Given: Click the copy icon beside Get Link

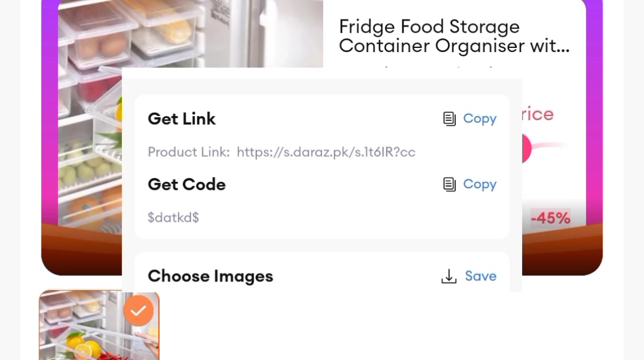Looking at the screenshot, I should click(x=449, y=119).
